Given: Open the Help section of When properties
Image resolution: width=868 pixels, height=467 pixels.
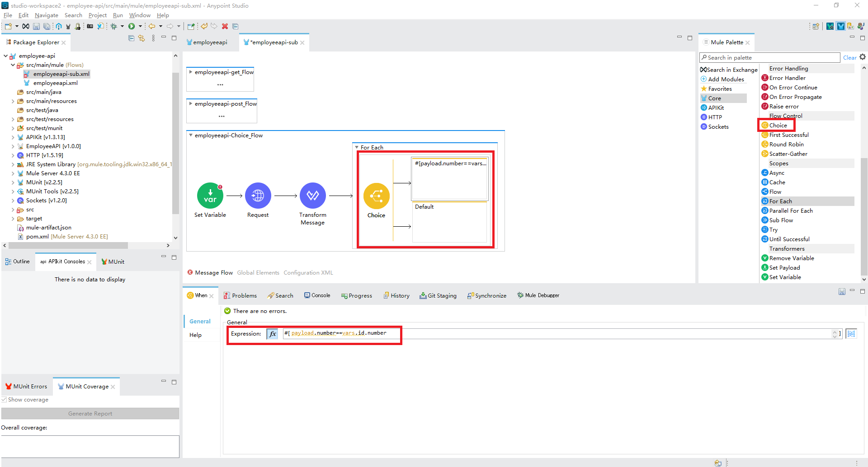Looking at the screenshot, I should (195, 335).
